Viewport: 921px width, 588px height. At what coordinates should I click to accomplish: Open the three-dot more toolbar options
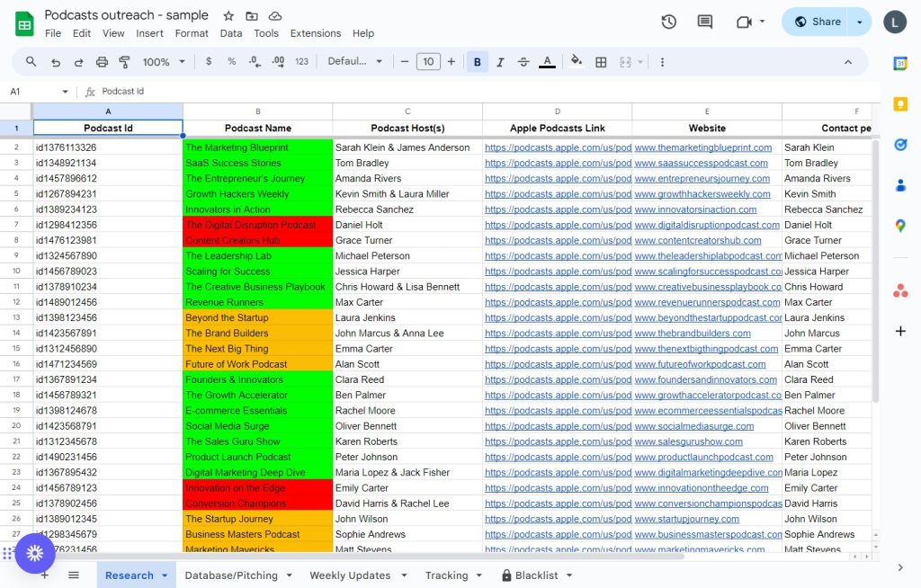click(662, 62)
